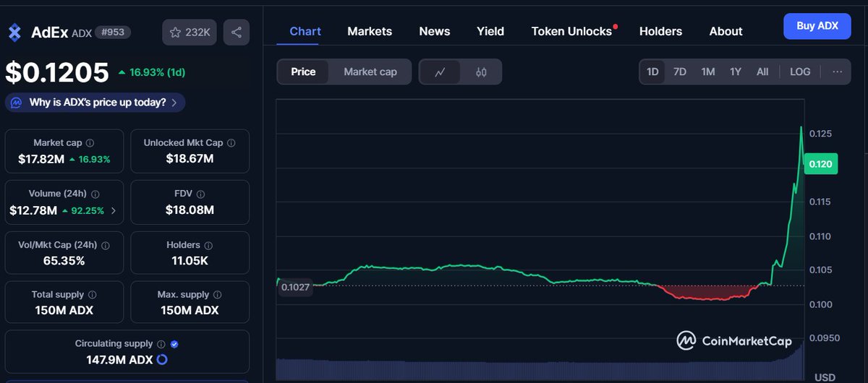The height and width of the screenshot is (383, 868).
Task: Show Total supply info icon
Action: point(92,295)
